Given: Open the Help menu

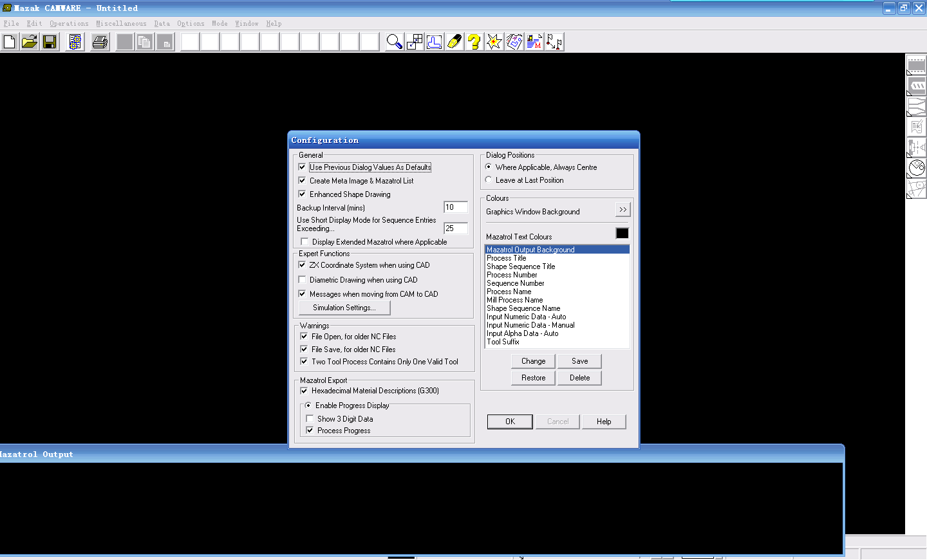Looking at the screenshot, I should click(274, 23).
